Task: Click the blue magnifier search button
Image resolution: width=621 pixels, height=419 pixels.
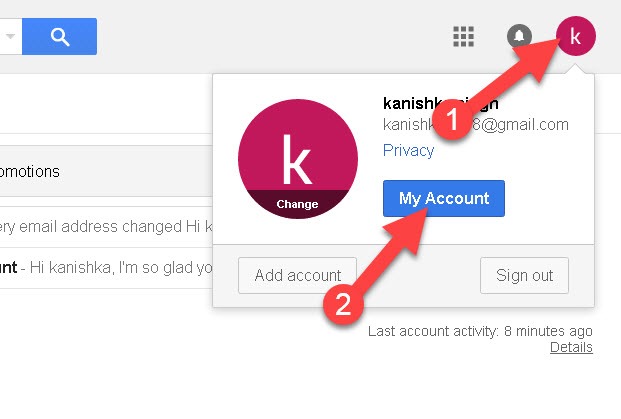Action: tap(59, 36)
